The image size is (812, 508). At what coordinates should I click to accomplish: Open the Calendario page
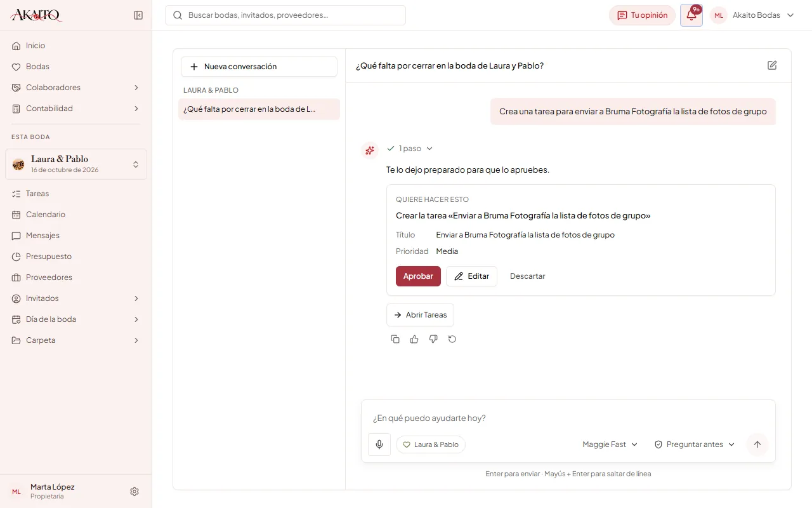coord(76,215)
